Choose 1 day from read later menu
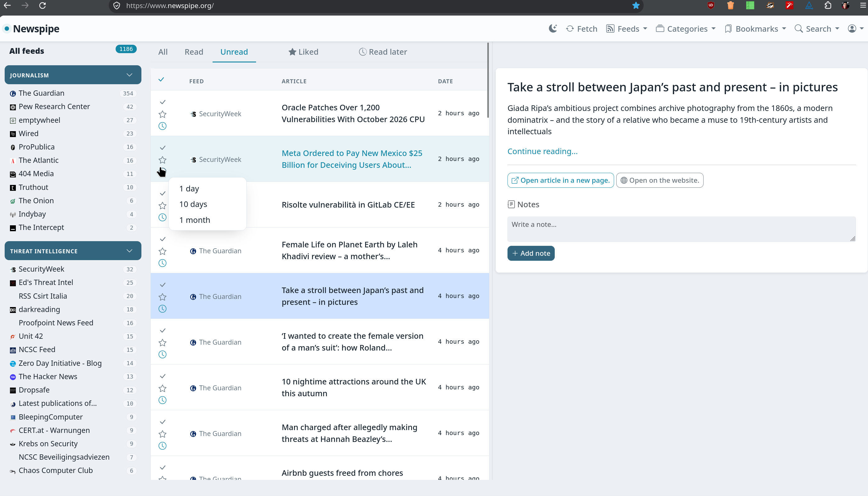Viewport: 868px width, 496px height. pyautogui.click(x=208, y=188)
